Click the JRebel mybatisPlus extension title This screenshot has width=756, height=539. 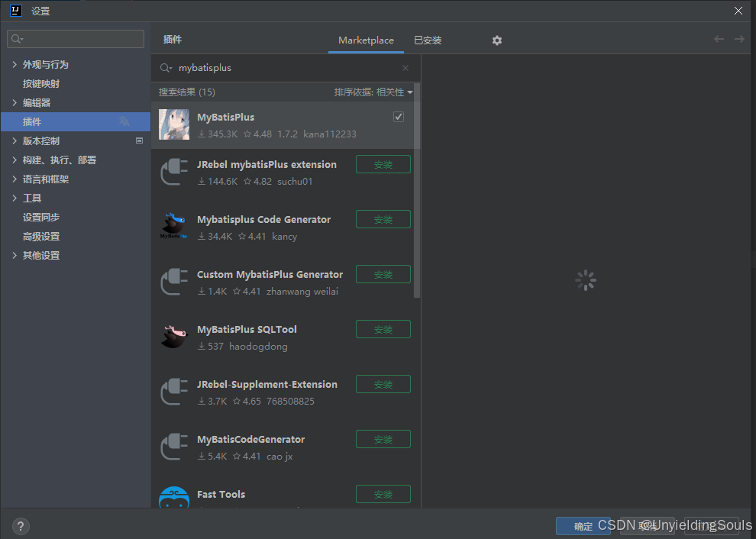[267, 164]
